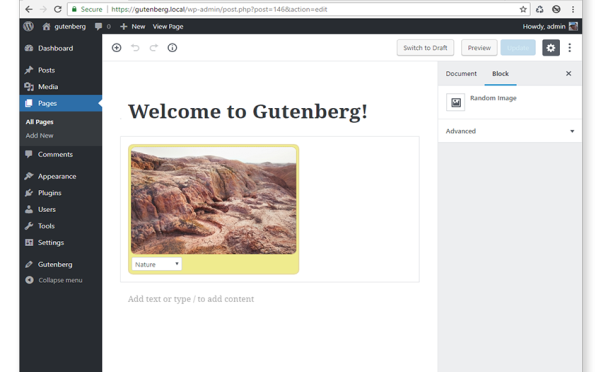Open Dashboard in the admin menu
Image resolution: width=601 pixels, height=372 pixels.
click(x=61, y=48)
